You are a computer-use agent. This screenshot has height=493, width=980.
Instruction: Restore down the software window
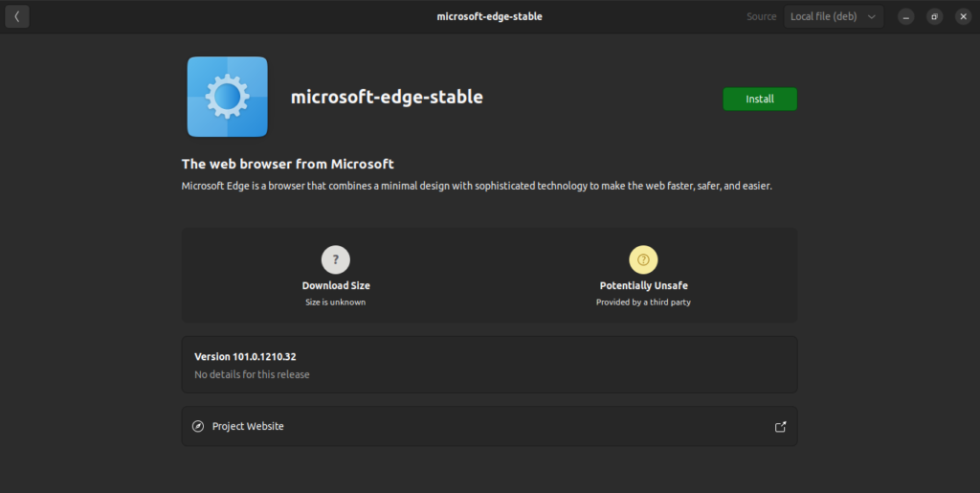click(x=934, y=17)
